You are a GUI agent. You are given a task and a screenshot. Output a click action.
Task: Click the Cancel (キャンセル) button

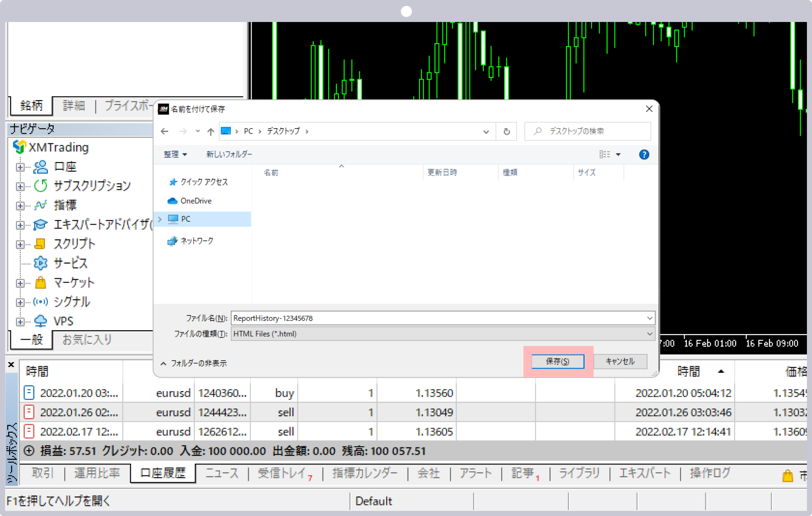[620, 361]
